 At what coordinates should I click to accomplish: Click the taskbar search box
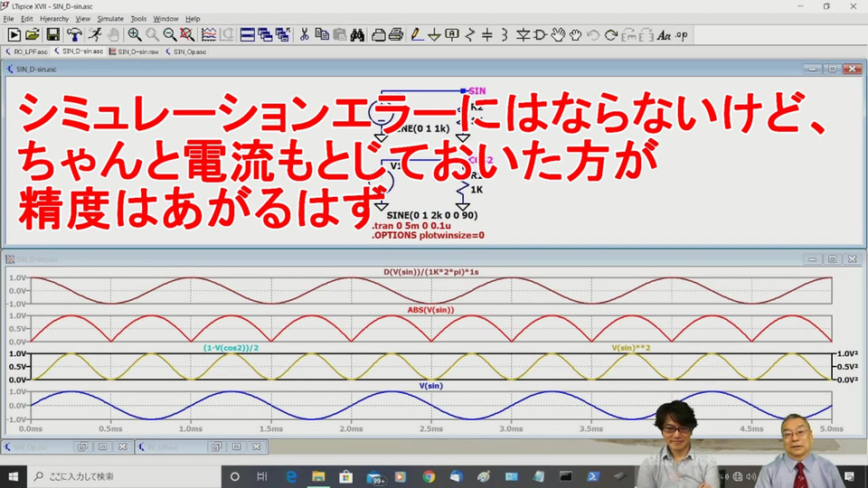[124, 476]
